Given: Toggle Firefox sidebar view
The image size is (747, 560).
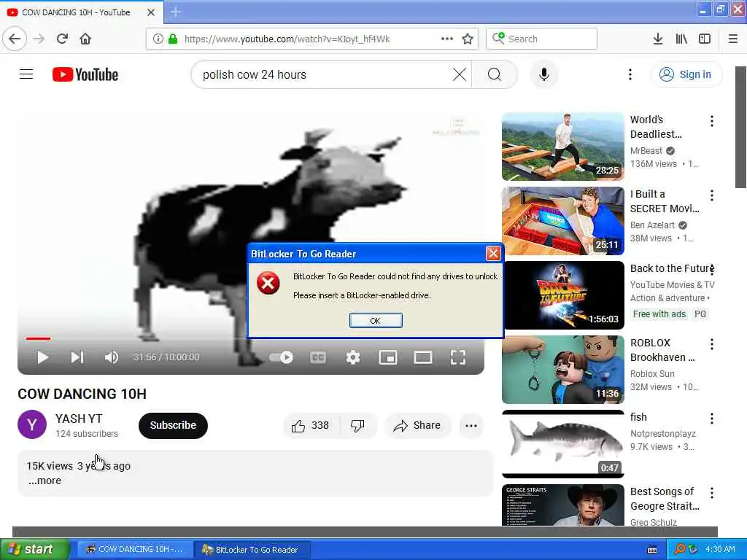Looking at the screenshot, I should coord(705,39).
